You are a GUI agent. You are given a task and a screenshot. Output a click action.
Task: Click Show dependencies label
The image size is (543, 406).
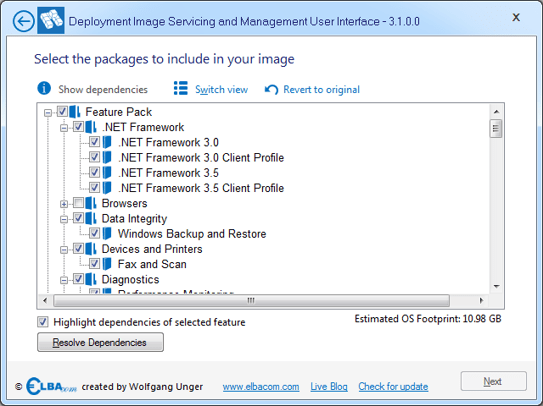(103, 89)
